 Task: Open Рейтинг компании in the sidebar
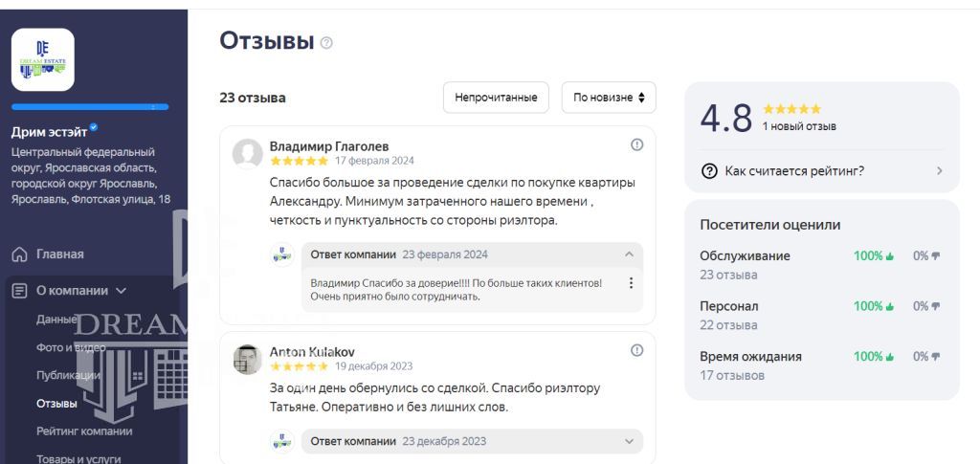pos(84,431)
